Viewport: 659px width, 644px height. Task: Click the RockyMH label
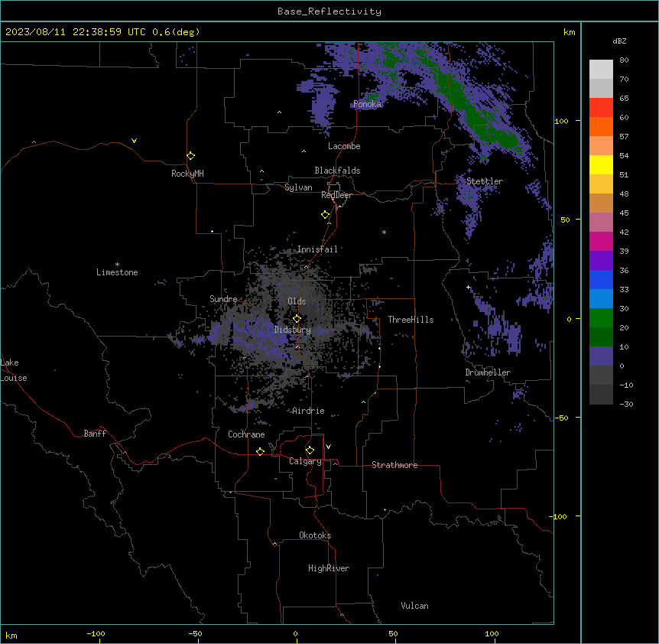click(187, 174)
